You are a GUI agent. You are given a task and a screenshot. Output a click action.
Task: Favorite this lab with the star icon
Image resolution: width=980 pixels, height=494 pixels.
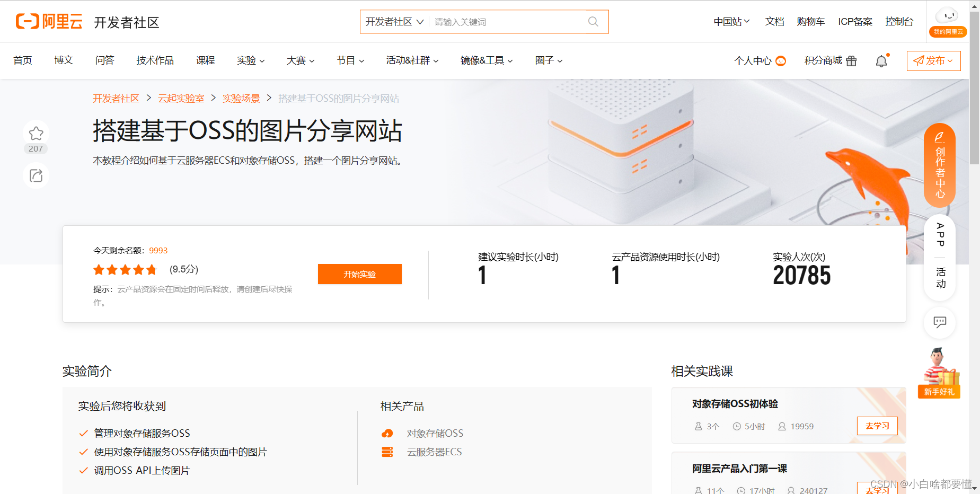click(x=36, y=133)
